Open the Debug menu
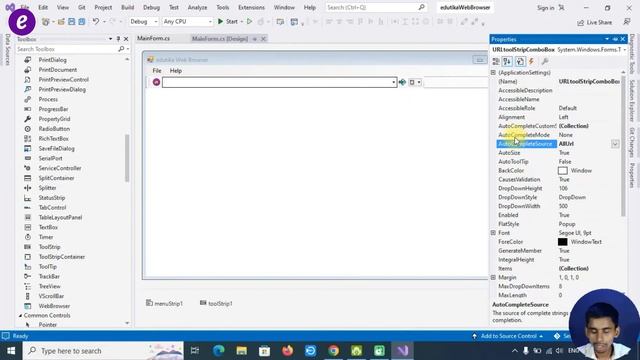The image size is (640, 360). pos(151,7)
